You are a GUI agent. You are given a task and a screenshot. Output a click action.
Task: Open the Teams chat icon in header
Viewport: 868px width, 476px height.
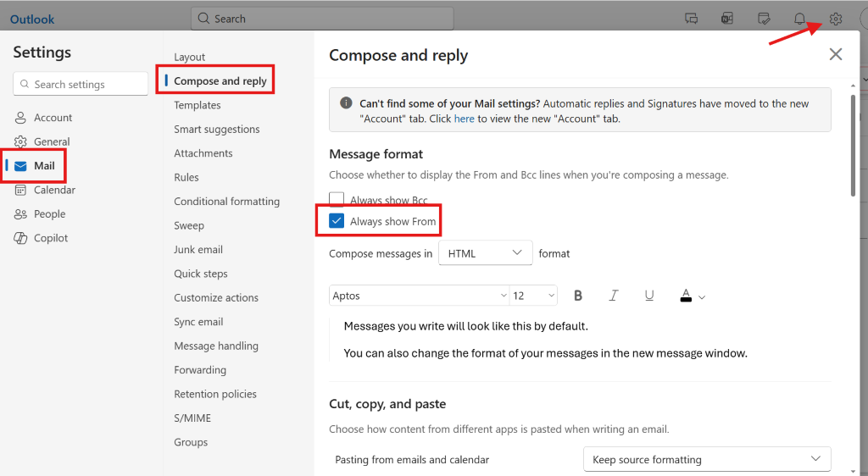(x=692, y=19)
